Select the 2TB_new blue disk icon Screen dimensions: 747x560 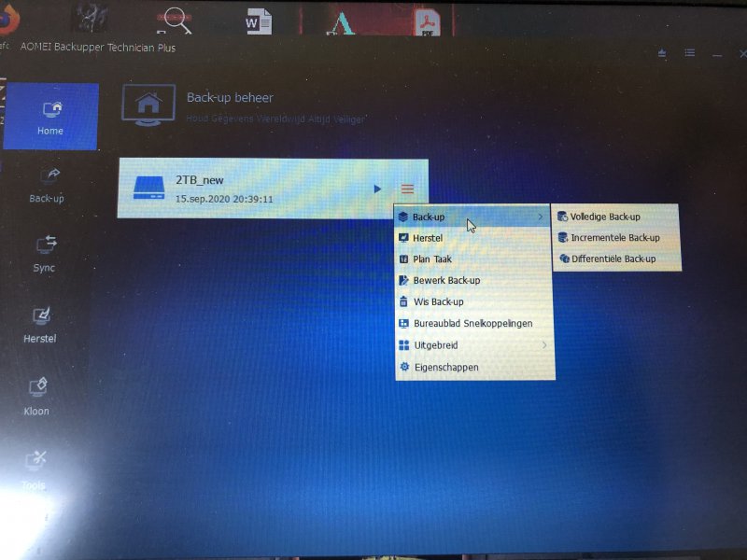tap(149, 188)
